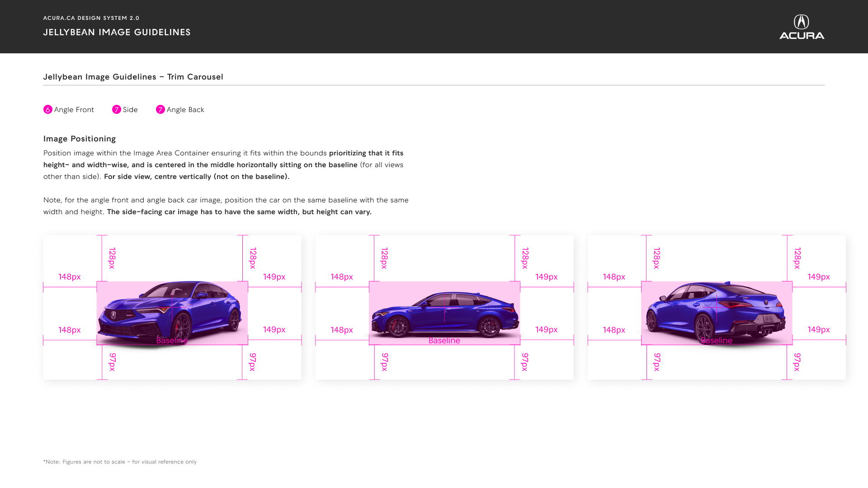Click the Image Positioning heading
Screen dimensions: 868x488
click(x=80, y=139)
